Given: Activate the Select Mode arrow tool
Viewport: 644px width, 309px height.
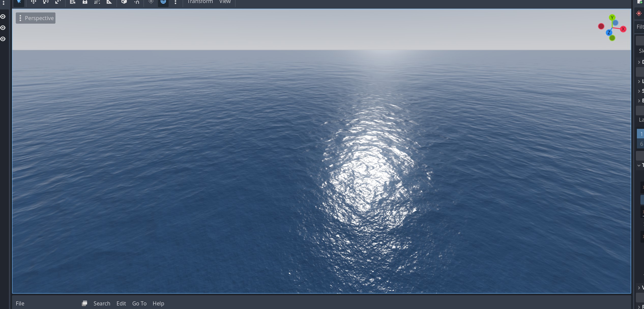Looking at the screenshot, I should (x=19, y=2).
